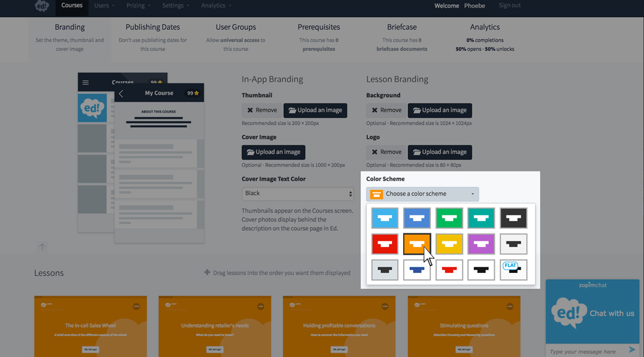Click the hamburger menu icon in phone preview
This screenshot has width=644, height=357.
click(85, 82)
